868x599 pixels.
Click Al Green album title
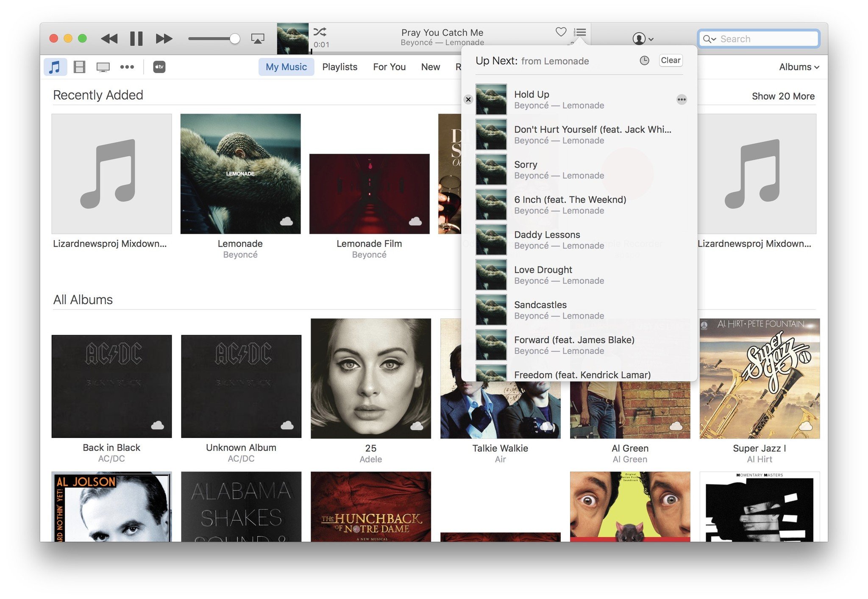coord(630,448)
